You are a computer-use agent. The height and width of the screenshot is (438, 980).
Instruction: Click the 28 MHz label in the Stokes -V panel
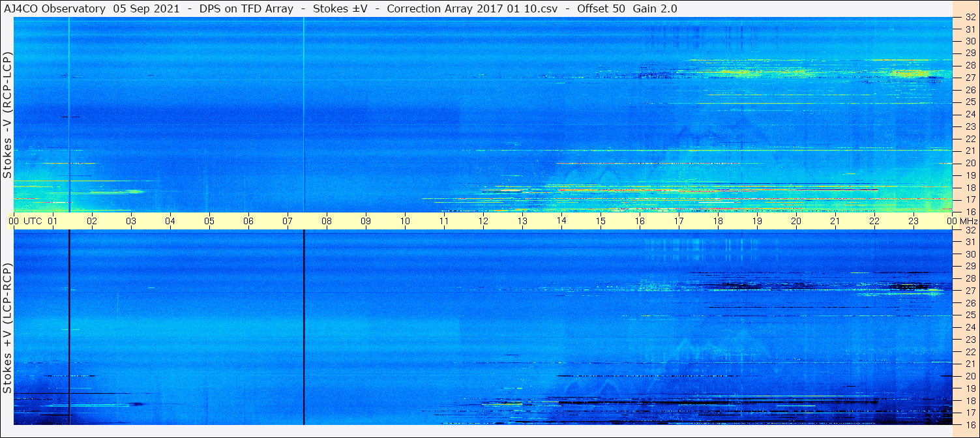tap(970, 65)
